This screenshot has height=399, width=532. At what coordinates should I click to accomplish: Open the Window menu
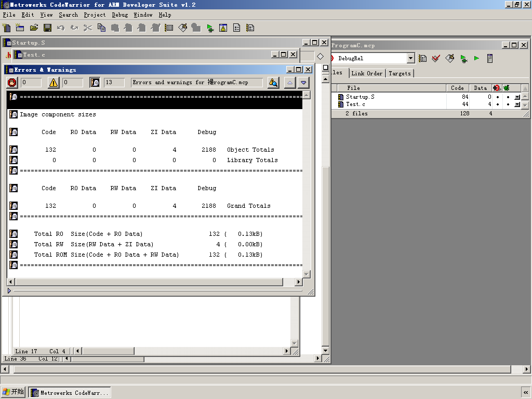pyautogui.click(x=143, y=15)
